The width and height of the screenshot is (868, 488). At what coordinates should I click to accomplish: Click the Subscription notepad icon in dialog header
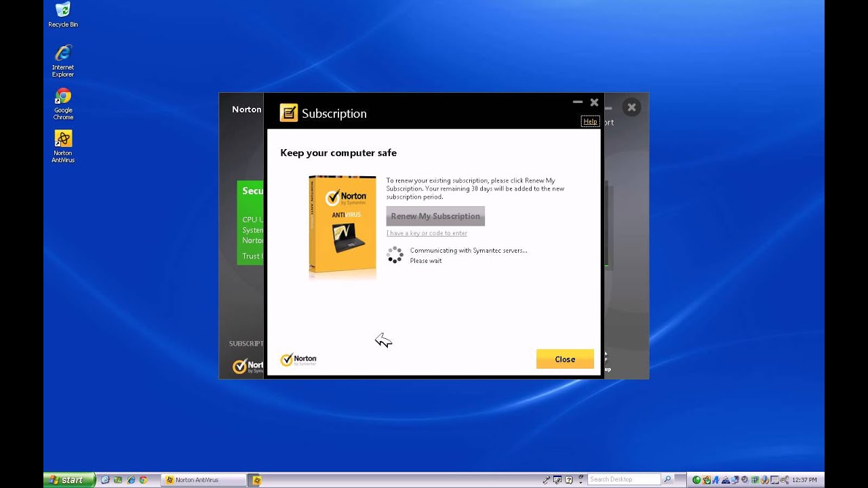click(289, 113)
